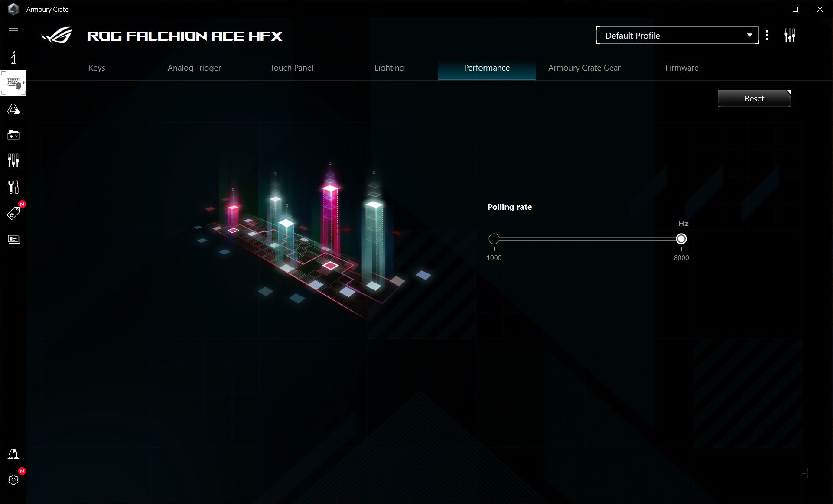Open the Touch Panel tab
The width and height of the screenshot is (833, 504).
click(292, 68)
